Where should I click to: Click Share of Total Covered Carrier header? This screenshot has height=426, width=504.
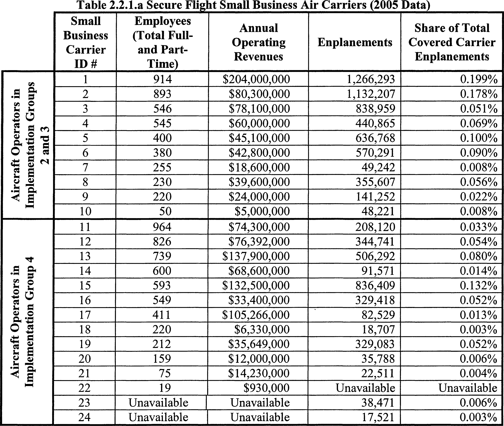click(452, 42)
